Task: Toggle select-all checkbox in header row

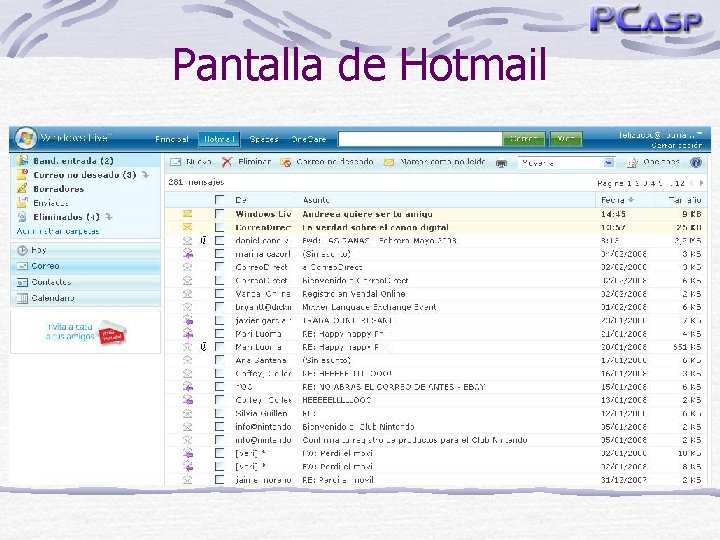Action: click(219, 200)
